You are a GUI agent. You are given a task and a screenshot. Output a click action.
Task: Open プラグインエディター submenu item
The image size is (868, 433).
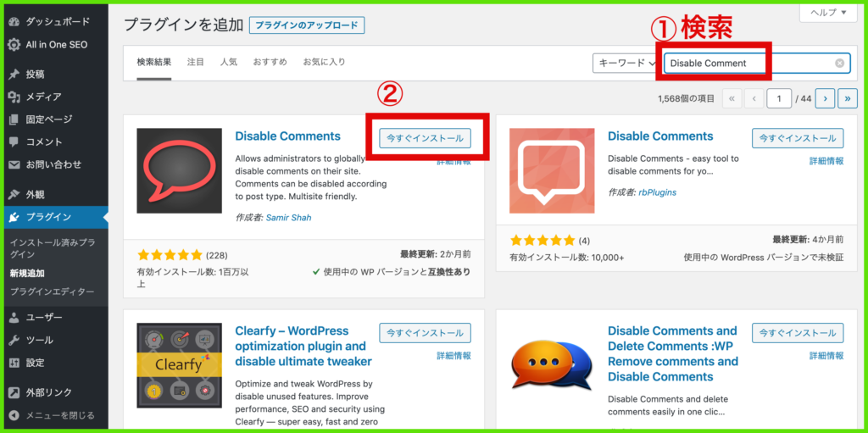click(x=52, y=291)
